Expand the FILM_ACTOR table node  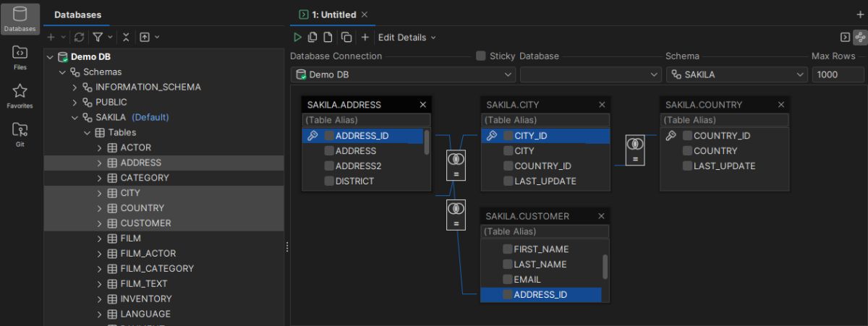[100, 254]
